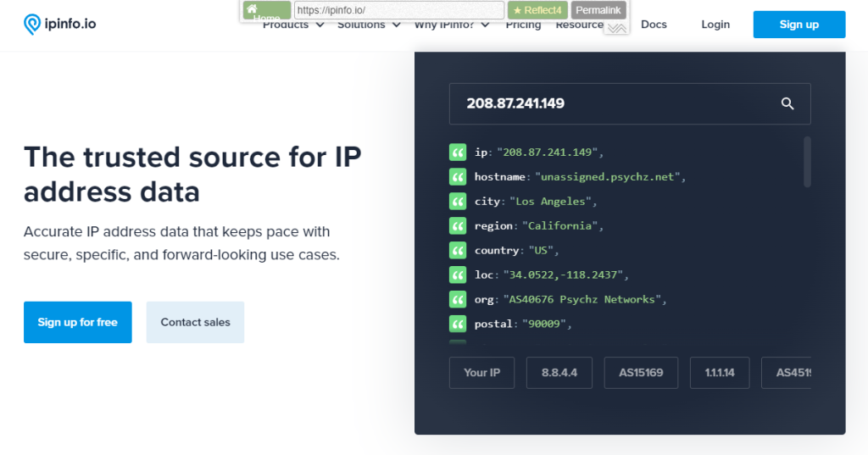
Task: Click the ip value "208.87.241.149" in JSON
Action: tap(547, 153)
